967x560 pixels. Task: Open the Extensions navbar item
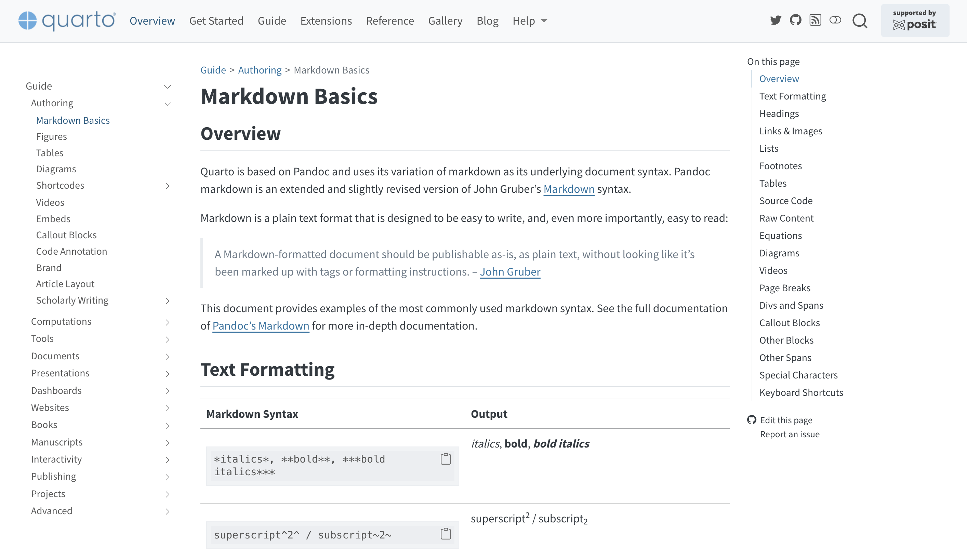click(326, 21)
